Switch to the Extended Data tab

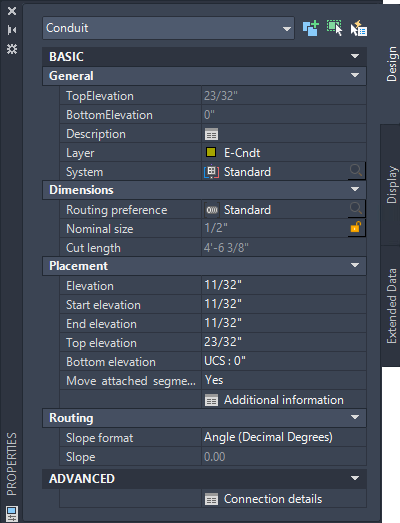391,306
